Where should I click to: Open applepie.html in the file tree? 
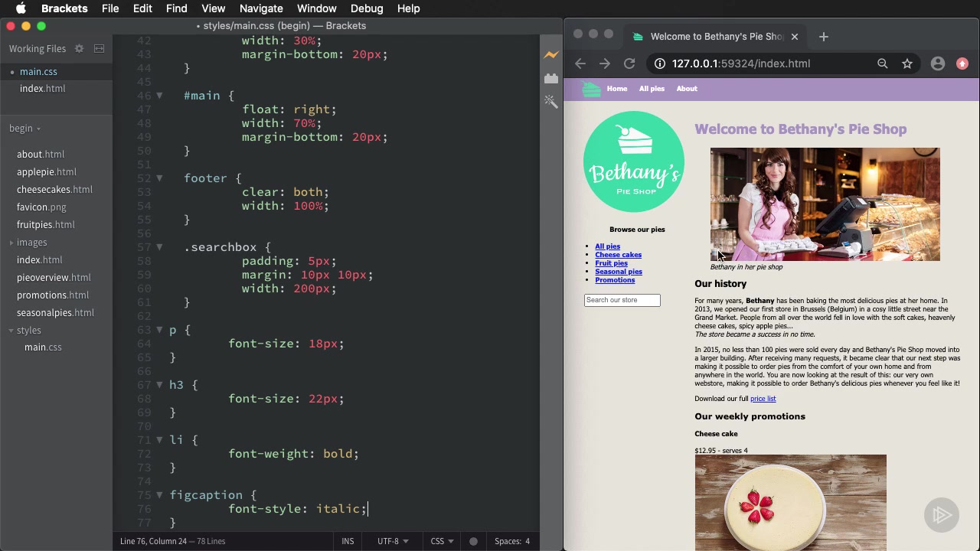coord(46,172)
